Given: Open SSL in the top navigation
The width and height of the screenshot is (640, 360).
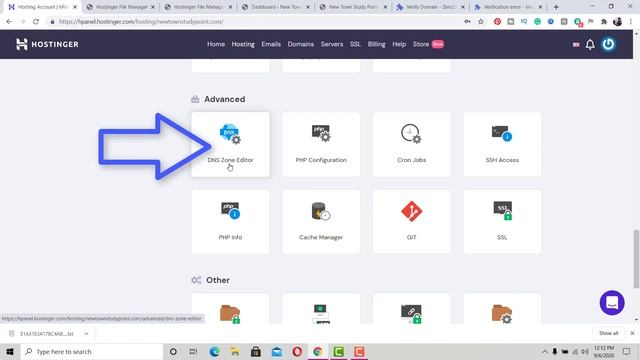Looking at the screenshot, I should point(355,44).
